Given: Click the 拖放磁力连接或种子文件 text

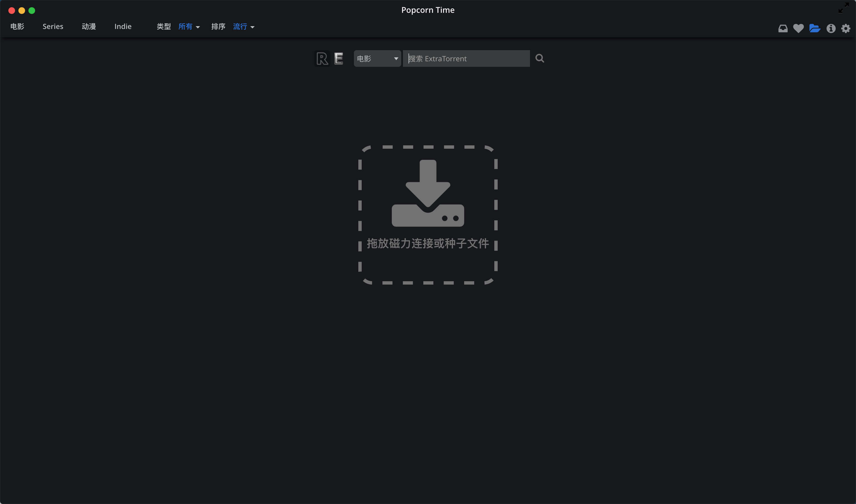Looking at the screenshot, I should click(x=427, y=243).
